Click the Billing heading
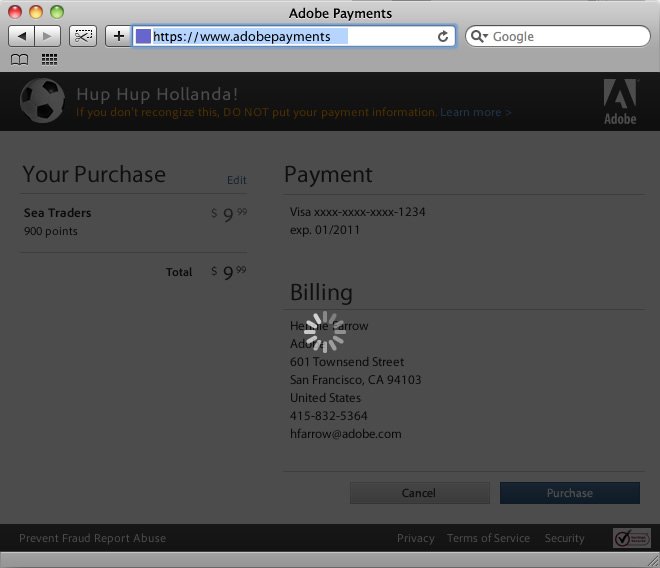This screenshot has width=660, height=568. tap(321, 292)
